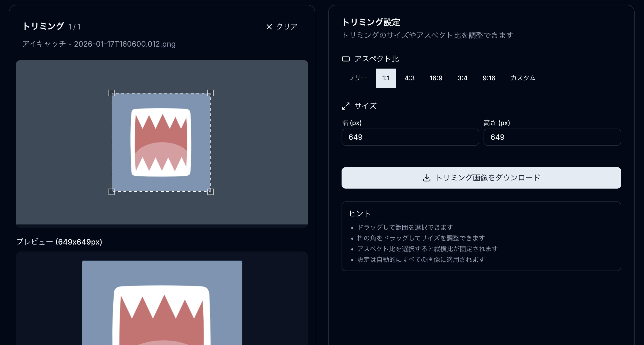644x345 pixels.
Task: Click the bottom-right crop corner handle
Action: [x=211, y=192]
